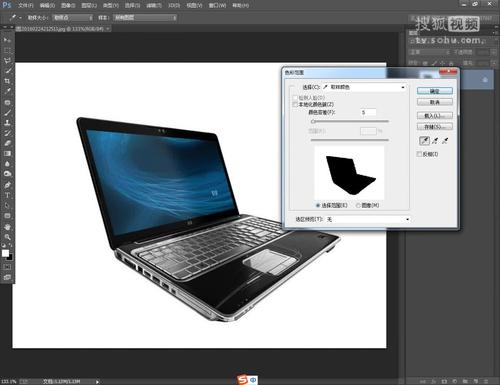Open the Select menu
The width and height of the screenshot is (500, 385).
132,5
